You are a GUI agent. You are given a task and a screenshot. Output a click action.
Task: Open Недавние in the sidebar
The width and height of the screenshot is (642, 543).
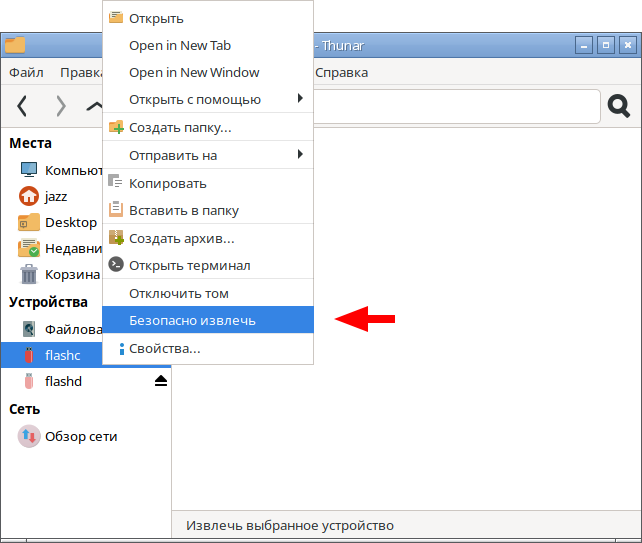tap(52, 248)
